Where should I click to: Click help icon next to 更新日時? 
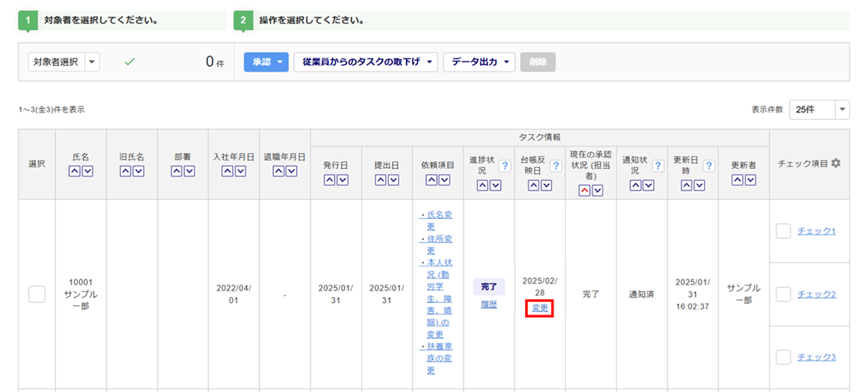click(x=708, y=166)
